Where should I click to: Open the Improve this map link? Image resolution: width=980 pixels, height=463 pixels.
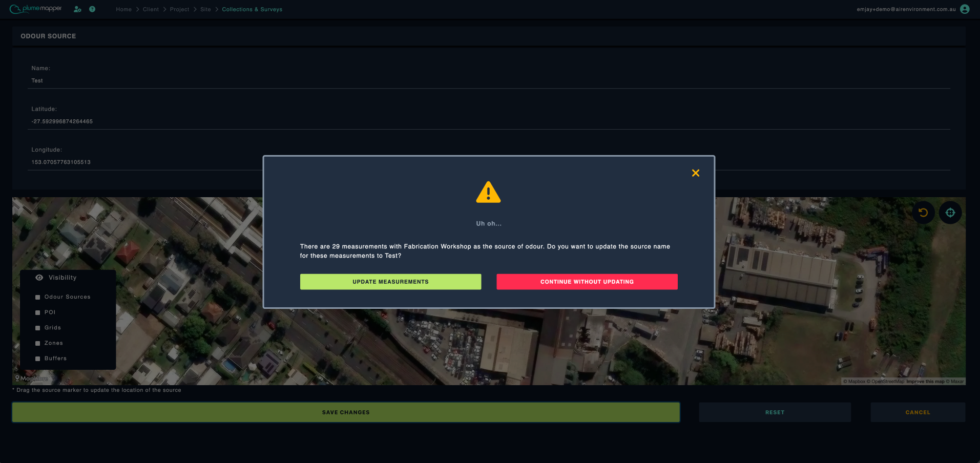point(925,382)
